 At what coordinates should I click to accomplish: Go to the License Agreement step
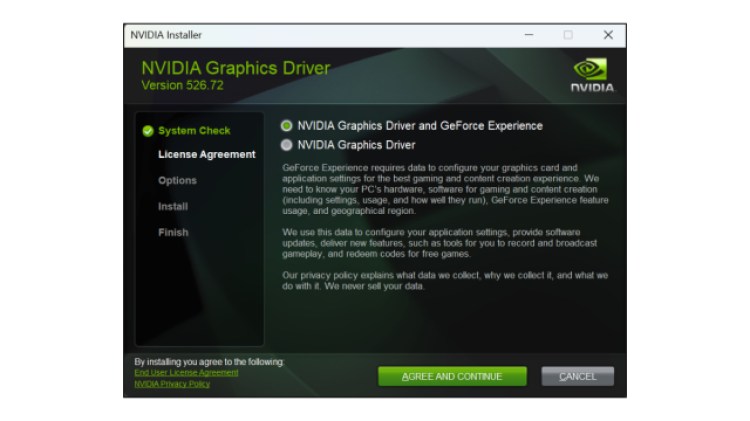[206, 155]
